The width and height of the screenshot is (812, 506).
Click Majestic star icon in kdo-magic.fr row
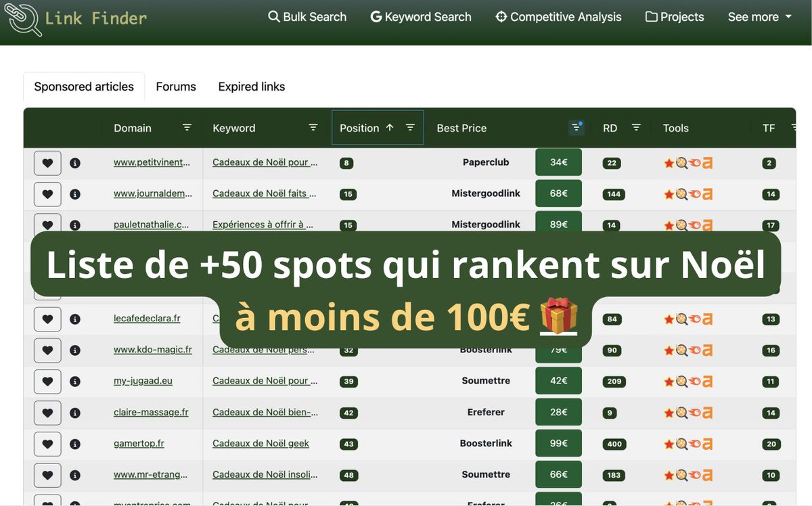click(669, 350)
